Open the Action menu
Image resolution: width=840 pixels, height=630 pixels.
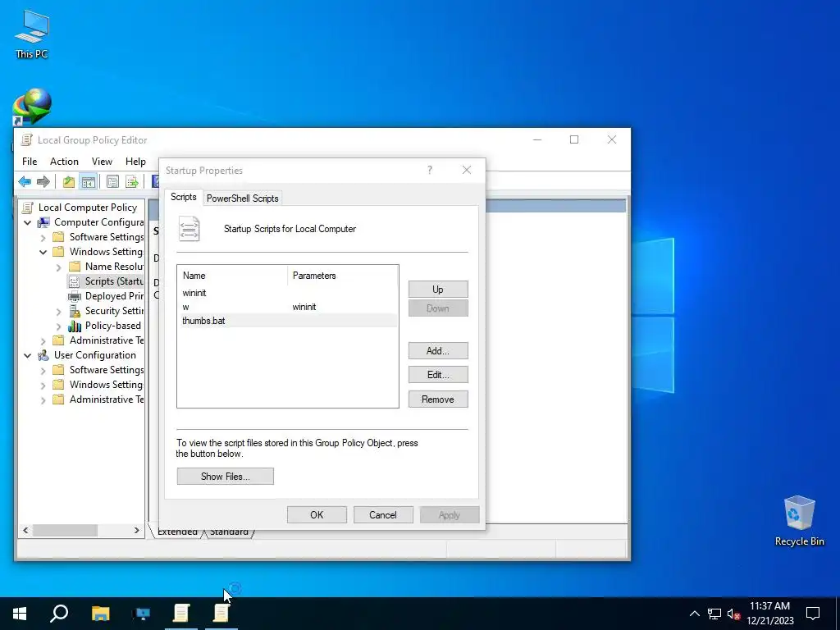coord(64,162)
